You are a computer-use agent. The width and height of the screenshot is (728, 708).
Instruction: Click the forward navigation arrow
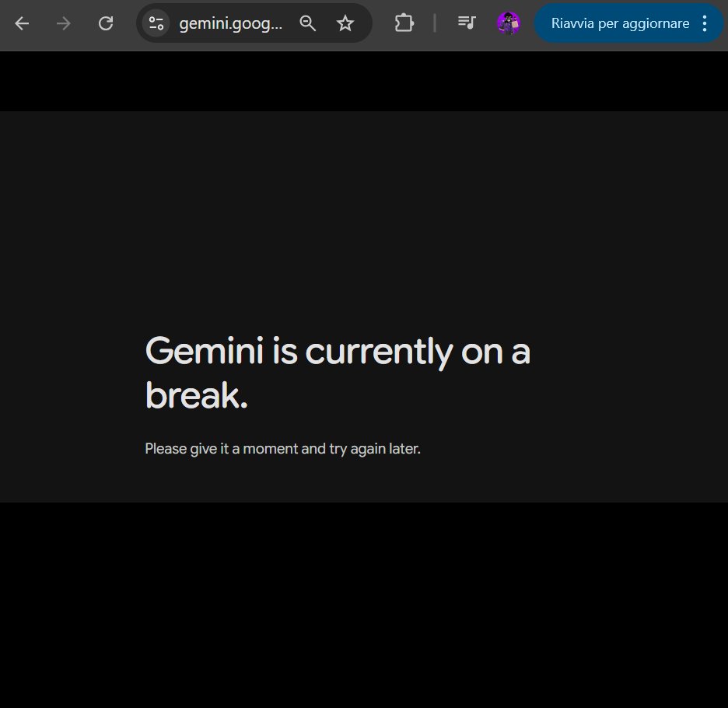[64, 23]
